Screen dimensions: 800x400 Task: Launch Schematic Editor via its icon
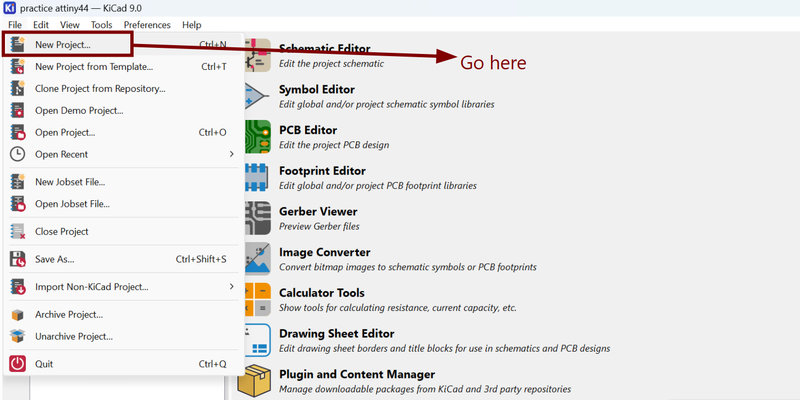pyautogui.click(x=258, y=55)
